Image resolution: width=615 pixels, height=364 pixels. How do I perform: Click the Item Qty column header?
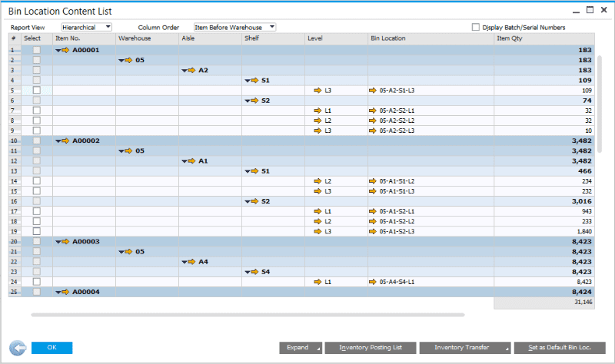[x=544, y=38]
